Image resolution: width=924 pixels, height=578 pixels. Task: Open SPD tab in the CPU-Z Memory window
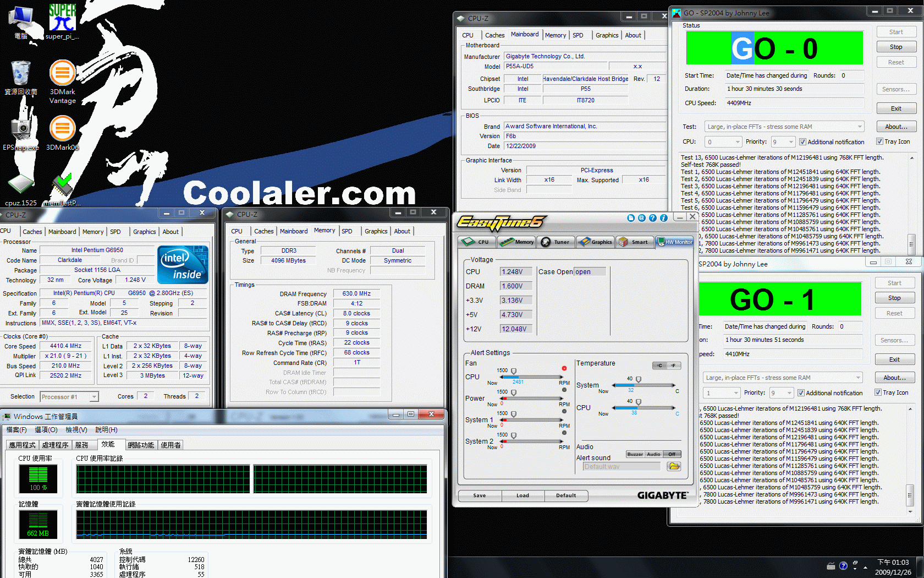(346, 231)
